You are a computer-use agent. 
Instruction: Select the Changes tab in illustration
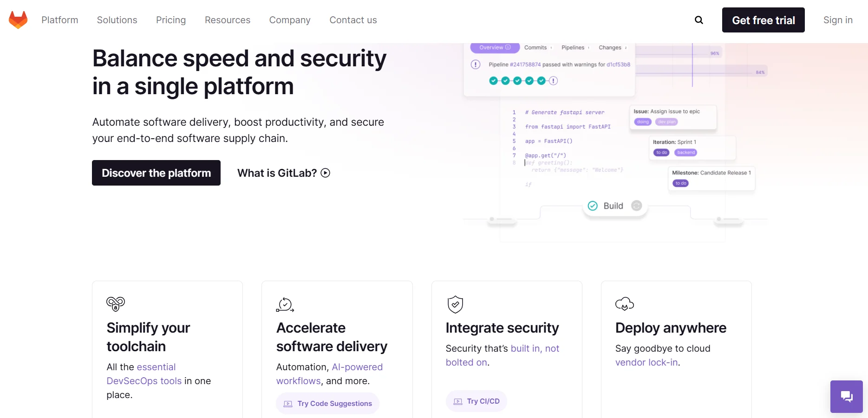point(613,47)
